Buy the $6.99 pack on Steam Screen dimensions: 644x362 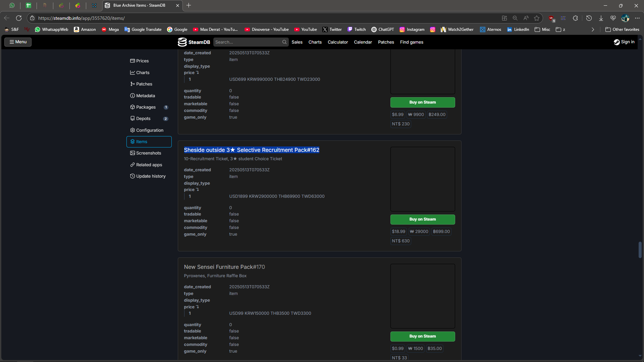point(423,102)
